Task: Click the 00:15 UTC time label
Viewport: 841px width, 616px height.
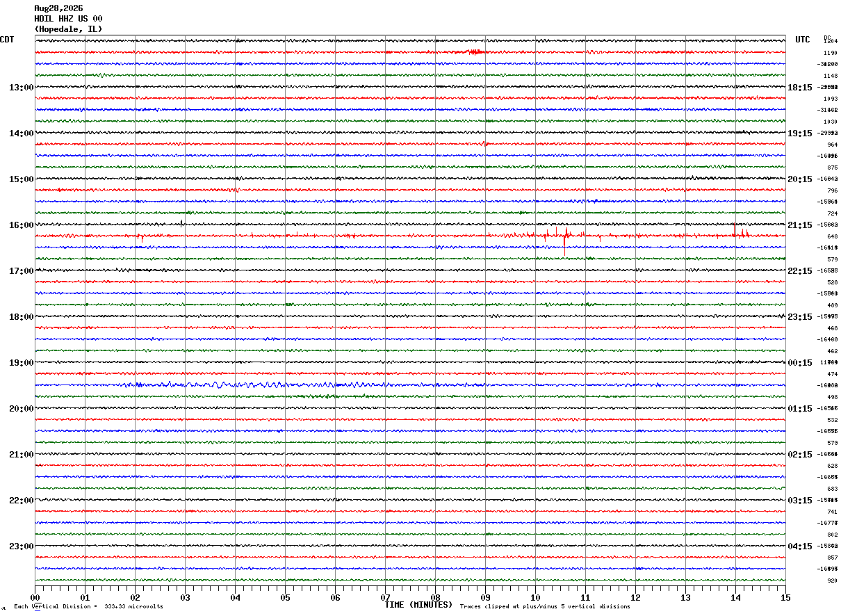Action: [799, 363]
